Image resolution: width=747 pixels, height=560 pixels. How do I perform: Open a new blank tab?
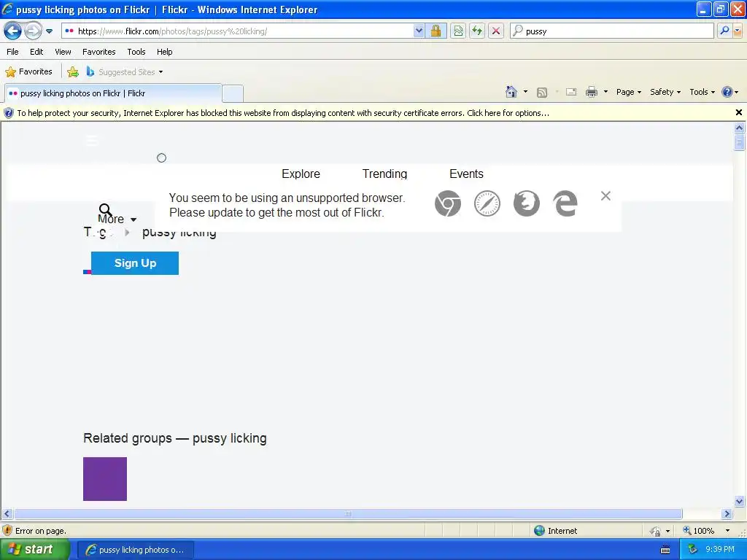point(233,93)
